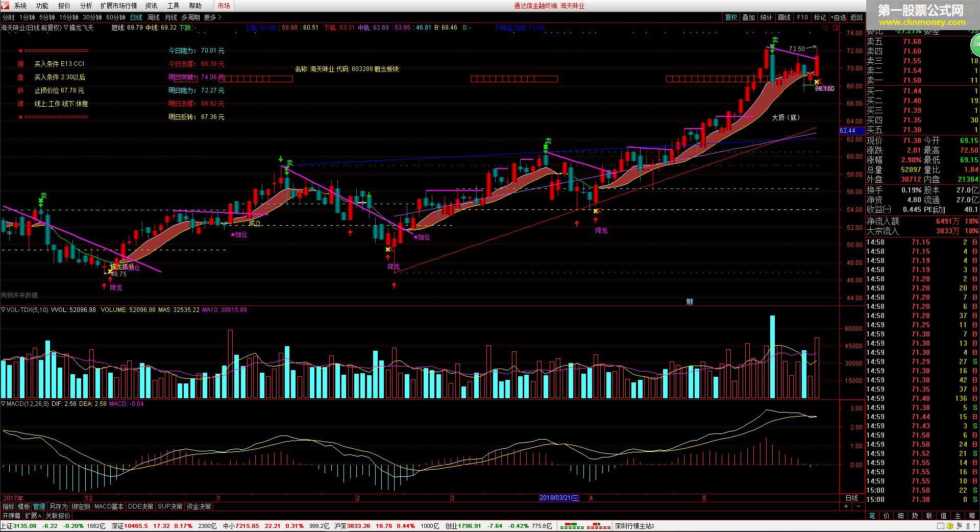Screen dimensions: 980x532
Task: Select the 1分钟 period
Action: tap(27, 17)
